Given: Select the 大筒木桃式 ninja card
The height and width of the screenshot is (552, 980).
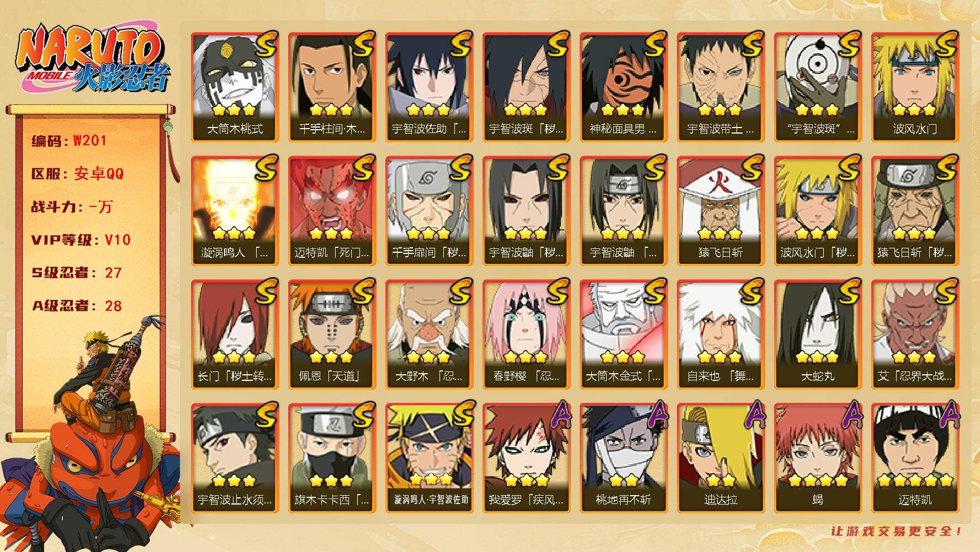Looking at the screenshot, I should [x=235, y=87].
